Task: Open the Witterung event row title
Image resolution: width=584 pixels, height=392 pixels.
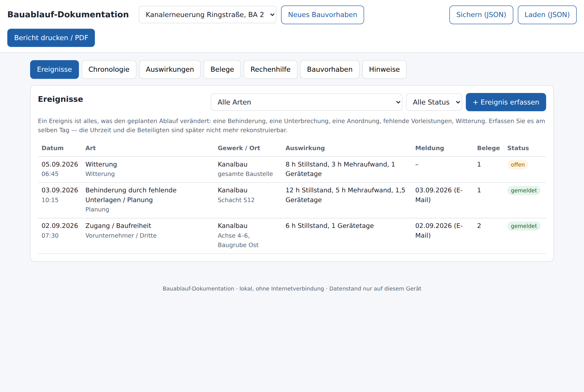Action: (101, 164)
